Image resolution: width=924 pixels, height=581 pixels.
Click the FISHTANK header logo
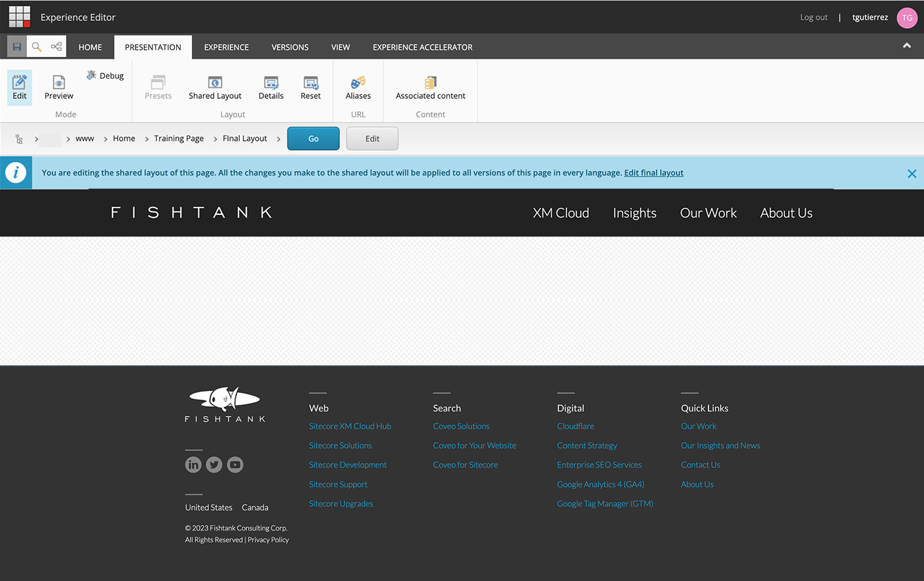[x=192, y=212]
